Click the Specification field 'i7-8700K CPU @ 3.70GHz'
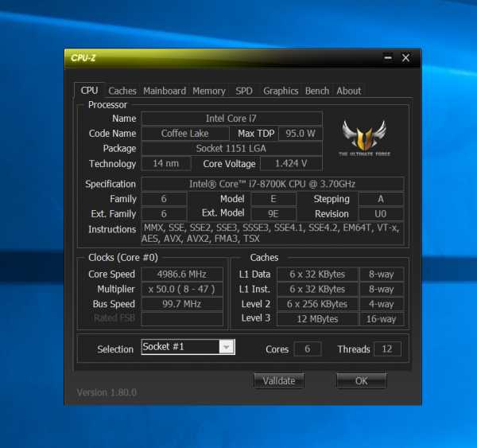Viewport: 477px width, 448px height. pyautogui.click(x=272, y=184)
